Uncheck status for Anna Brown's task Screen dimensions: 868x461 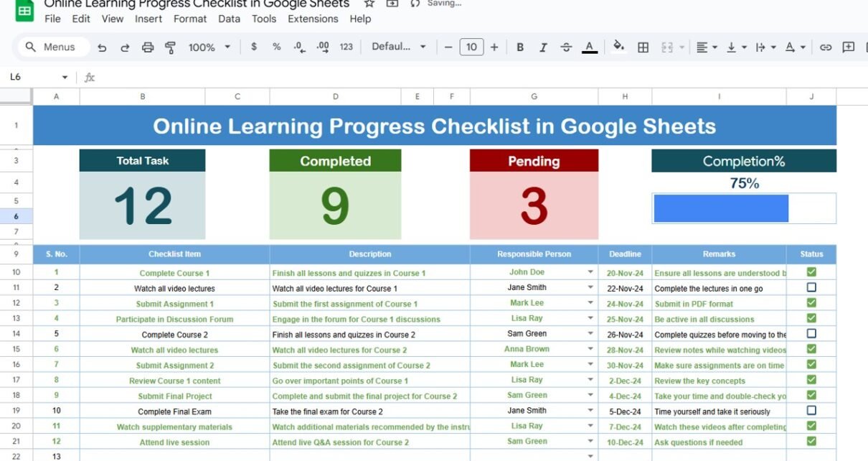[x=811, y=349]
